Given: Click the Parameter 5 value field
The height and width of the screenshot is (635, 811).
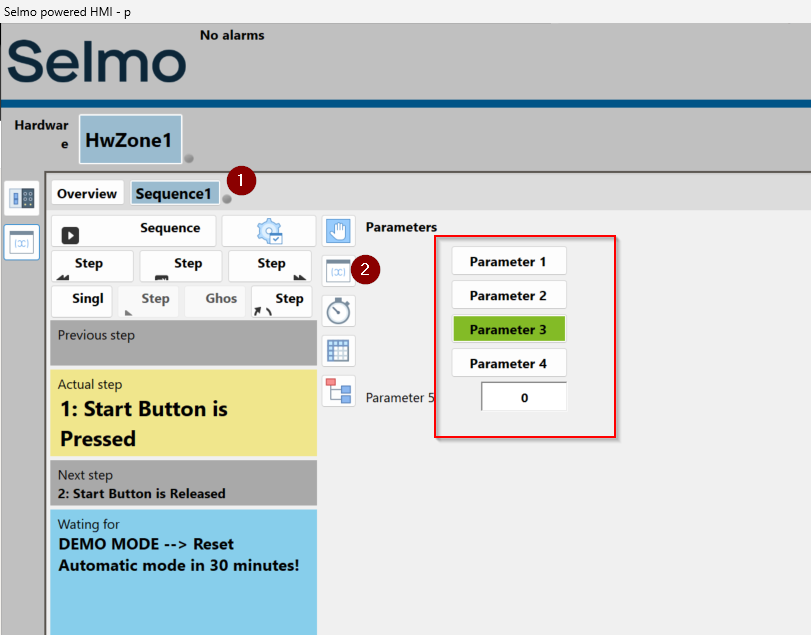Looking at the screenshot, I should tap(524, 397).
